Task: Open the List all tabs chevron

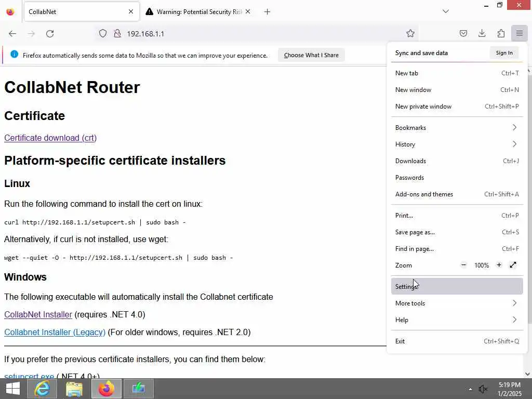Action: coord(446,11)
